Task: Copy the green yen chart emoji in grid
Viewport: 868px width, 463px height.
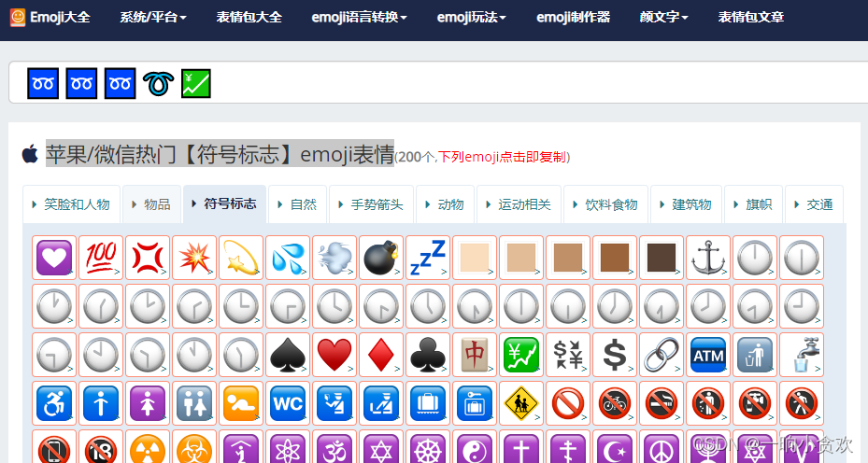Action: click(x=521, y=355)
